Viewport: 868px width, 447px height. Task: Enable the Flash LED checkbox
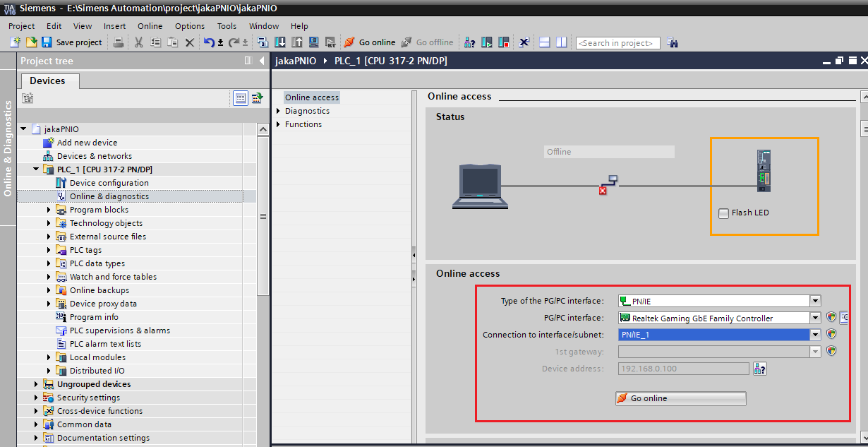point(723,213)
